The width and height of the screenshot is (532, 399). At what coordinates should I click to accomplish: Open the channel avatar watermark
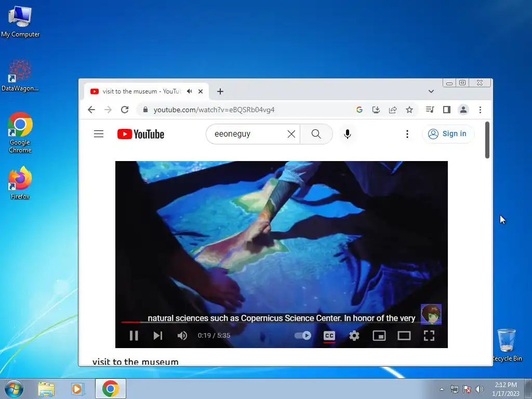[x=431, y=314]
